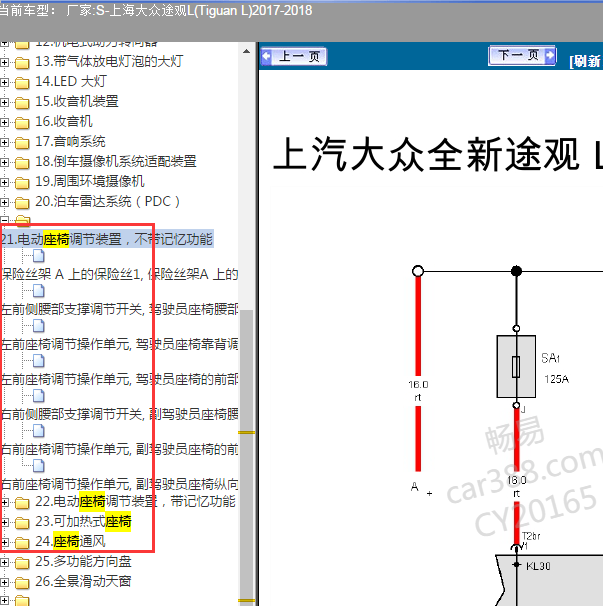Click the tree panel scrollbar up arrow

(x=246, y=51)
